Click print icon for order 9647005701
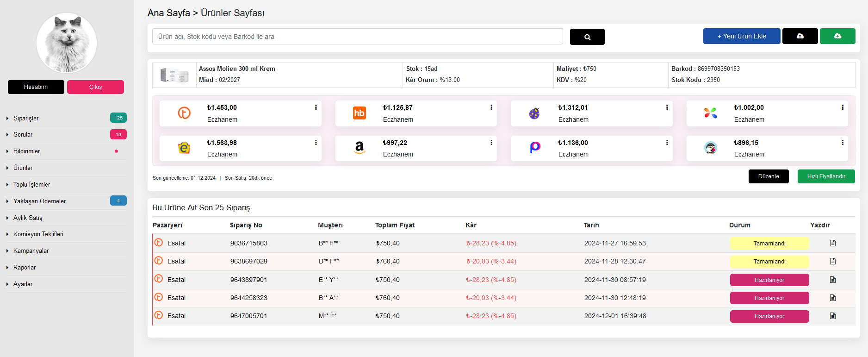Image resolution: width=868 pixels, height=357 pixels. click(832, 316)
